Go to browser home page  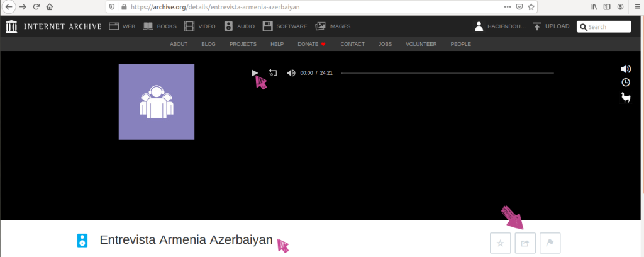point(50,7)
